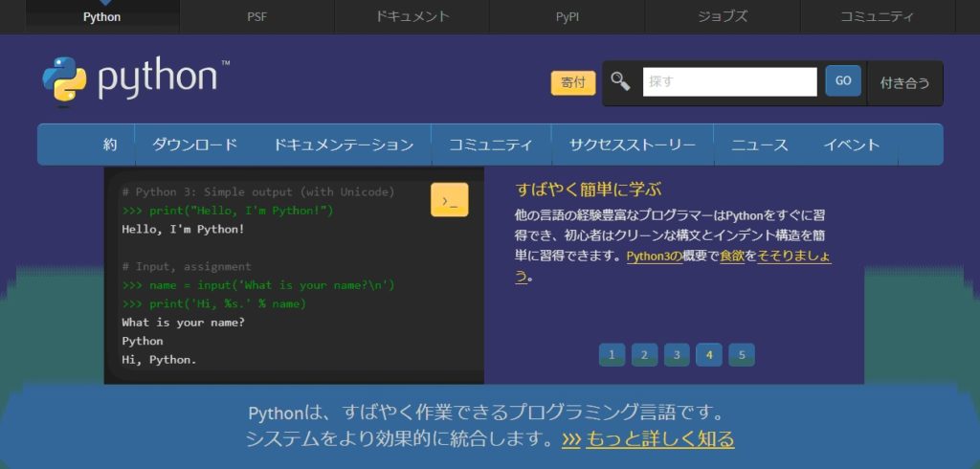Show slide 4 of the code carousel
Screen dimensions: 980x469
coord(709,355)
